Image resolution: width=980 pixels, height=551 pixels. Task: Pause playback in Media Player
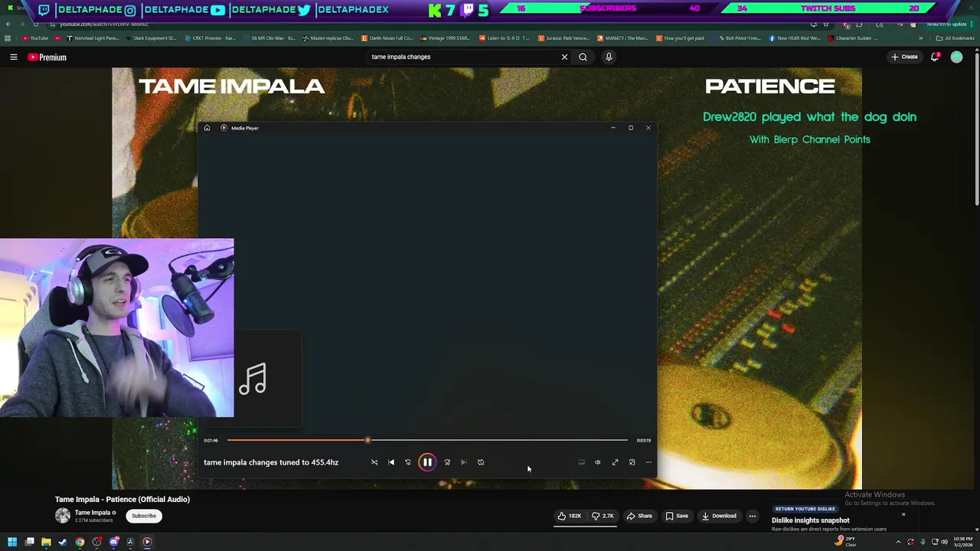point(427,462)
